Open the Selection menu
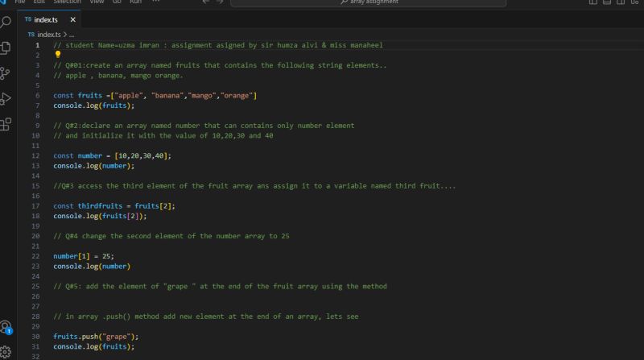Image resolution: width=644 pixels, height=360 pixels. (x=67, y=2)
